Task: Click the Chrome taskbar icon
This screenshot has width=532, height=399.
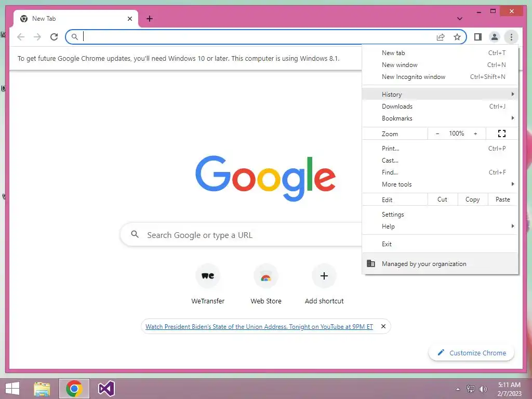Action: tap(74, 389)
